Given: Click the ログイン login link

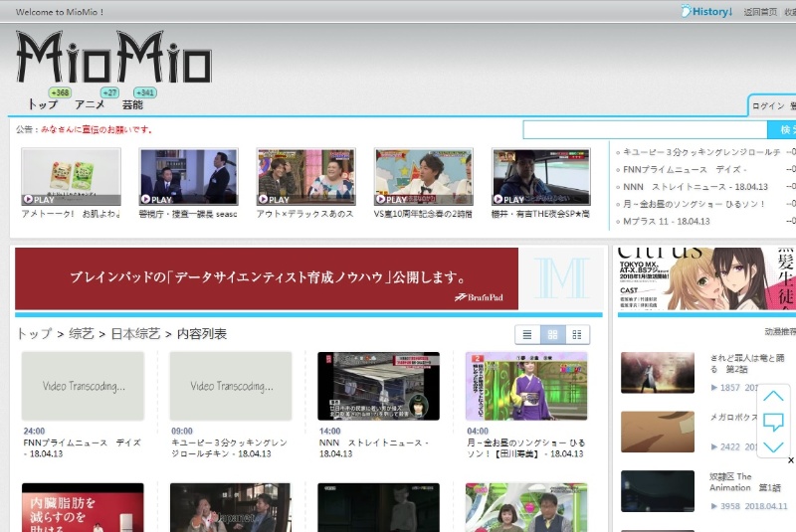Looking at the screenshot, I should (767, 106).
